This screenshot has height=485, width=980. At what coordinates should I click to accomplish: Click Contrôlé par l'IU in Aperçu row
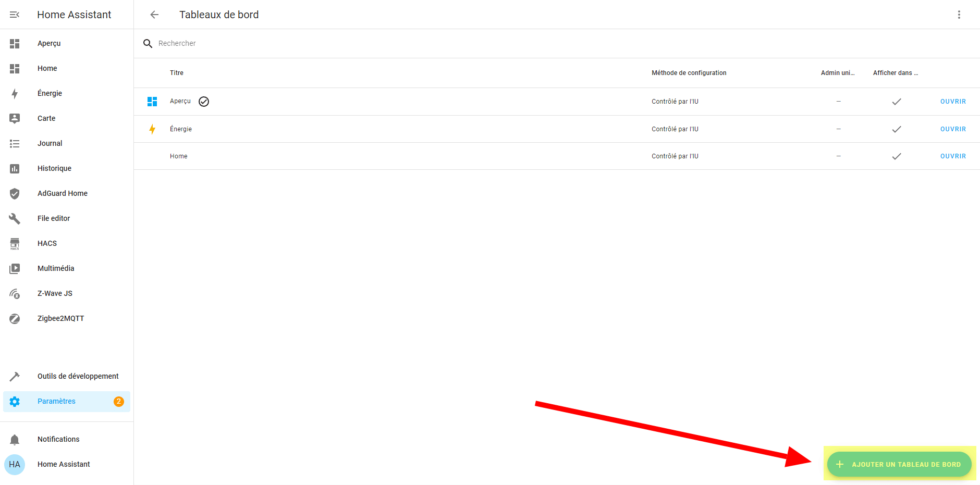(x=675, y=102)
